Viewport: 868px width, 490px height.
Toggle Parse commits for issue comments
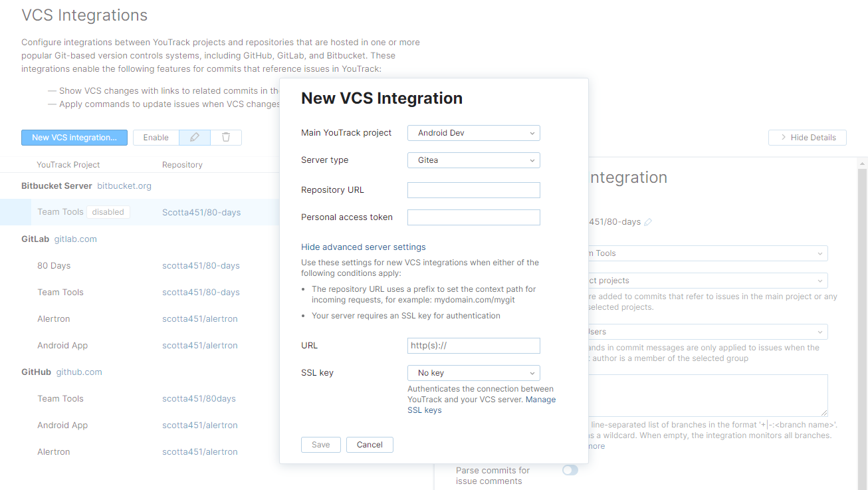[x=570, y=471]
